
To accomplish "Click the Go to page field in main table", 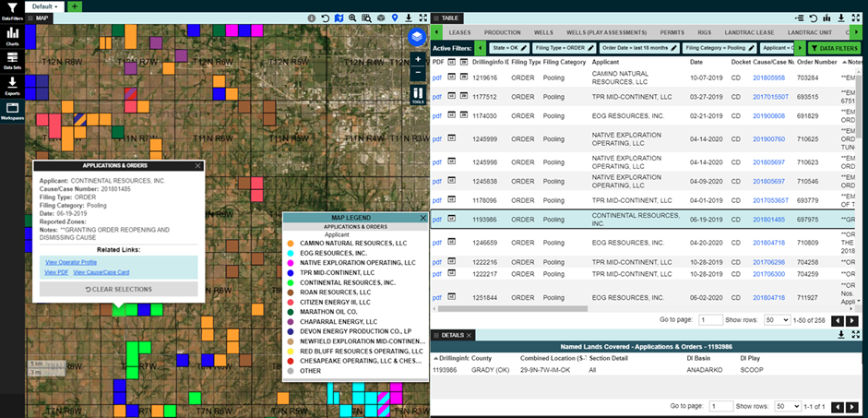I will (x=710, y=319).
